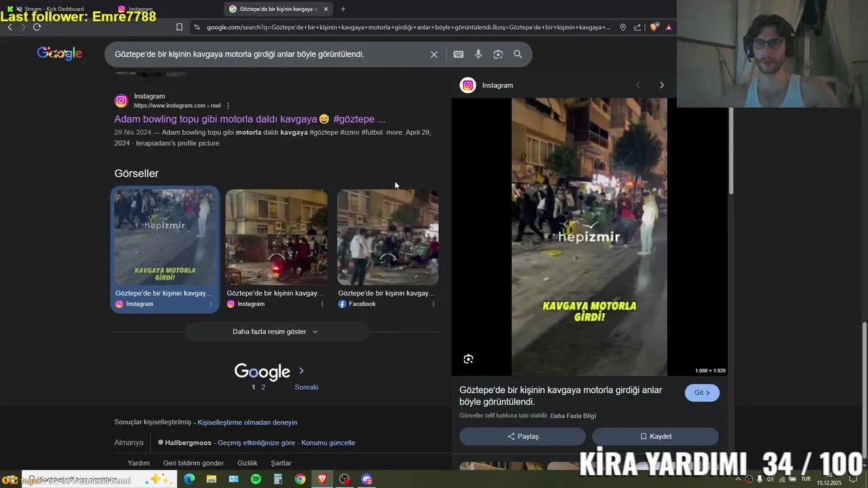The image size is (868, 488).
Task: Click 'Kişiselleştirme olmadan deneyin' link
Action: [x=248, y=422]
